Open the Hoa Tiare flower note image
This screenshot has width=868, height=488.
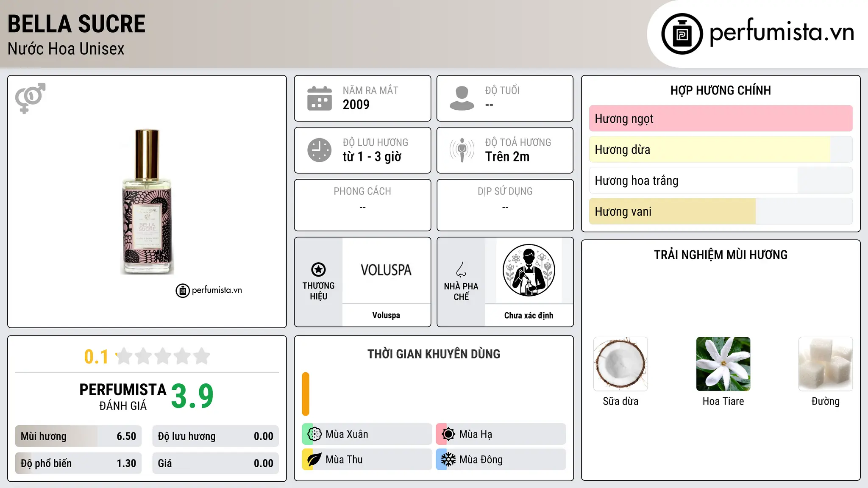click(x=723, y=364)
